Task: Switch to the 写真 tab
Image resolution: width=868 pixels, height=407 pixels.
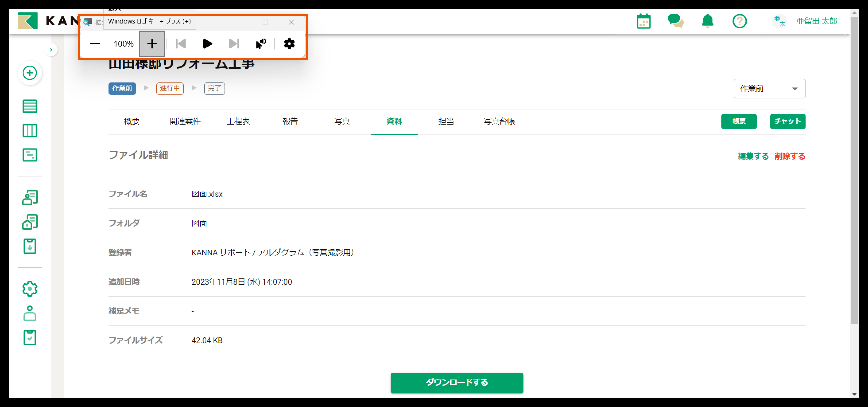Action: click(342, 121)
